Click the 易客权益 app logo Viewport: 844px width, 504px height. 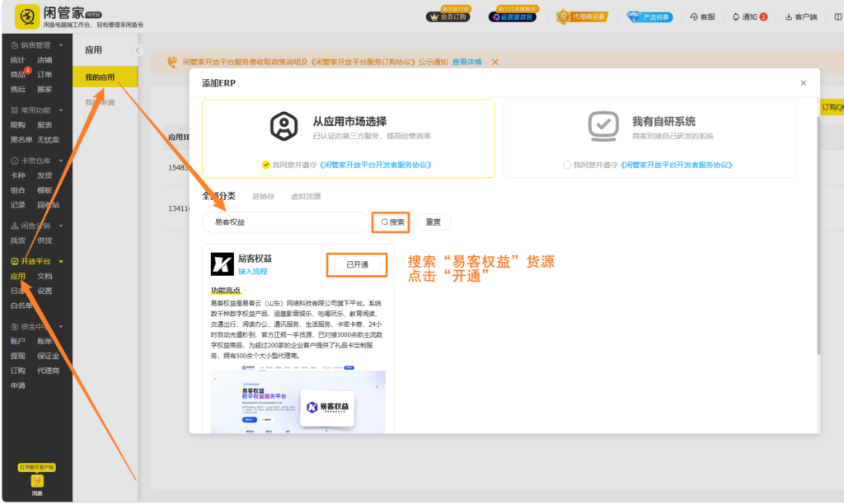pos(222,264)
